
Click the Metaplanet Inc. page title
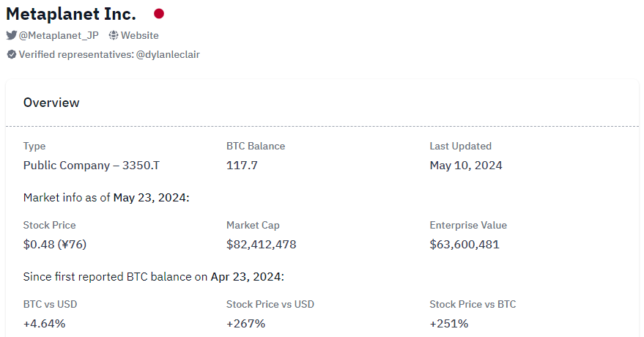tap(71, 14)
